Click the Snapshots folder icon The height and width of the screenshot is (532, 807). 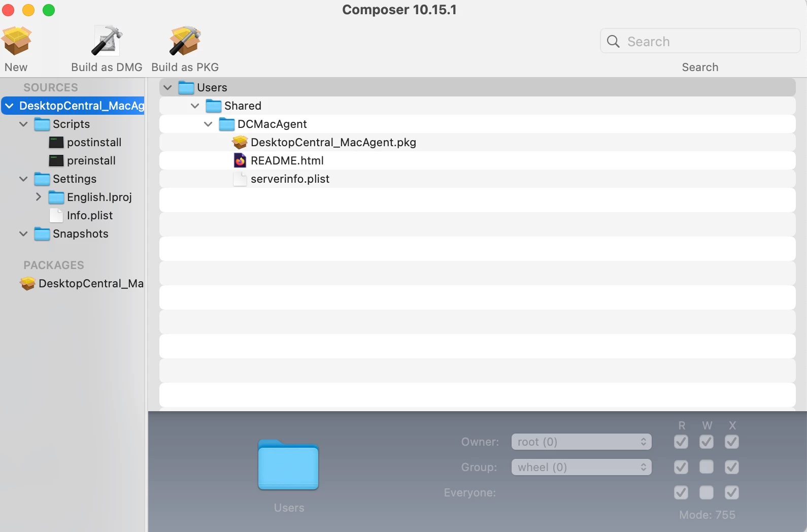[x=42, y=234]
